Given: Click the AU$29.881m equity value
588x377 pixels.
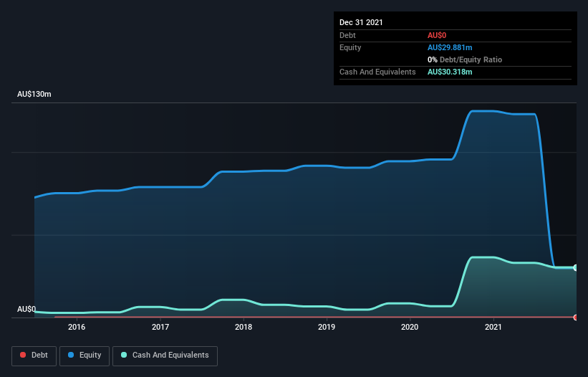Looking at the screenshot, I should point(450,47).
